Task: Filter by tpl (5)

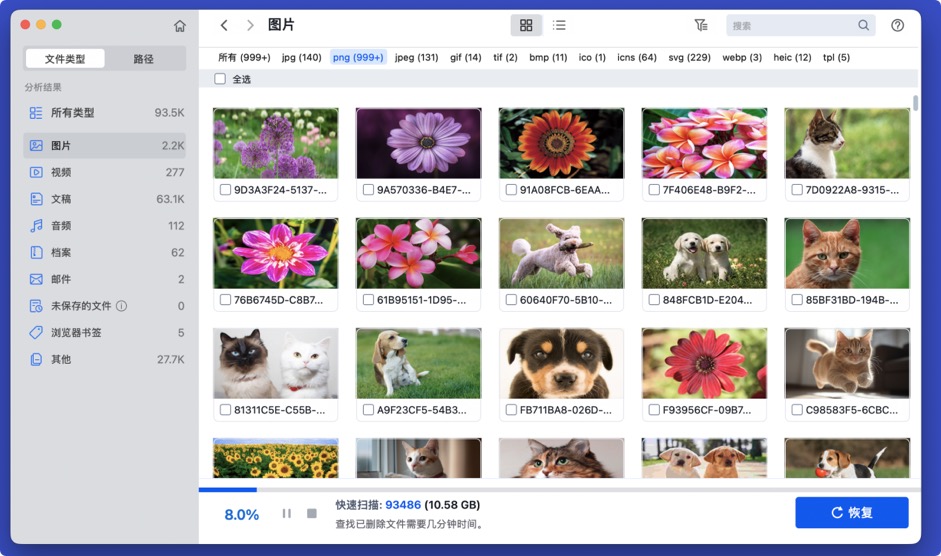Action: pos(836,58)
